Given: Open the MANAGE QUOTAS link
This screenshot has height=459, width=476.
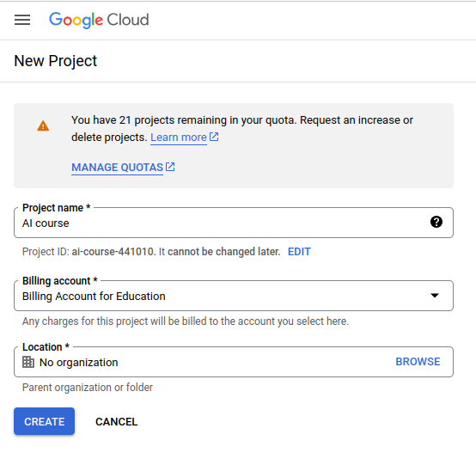Looking at the screenshot, I should 117,168.
